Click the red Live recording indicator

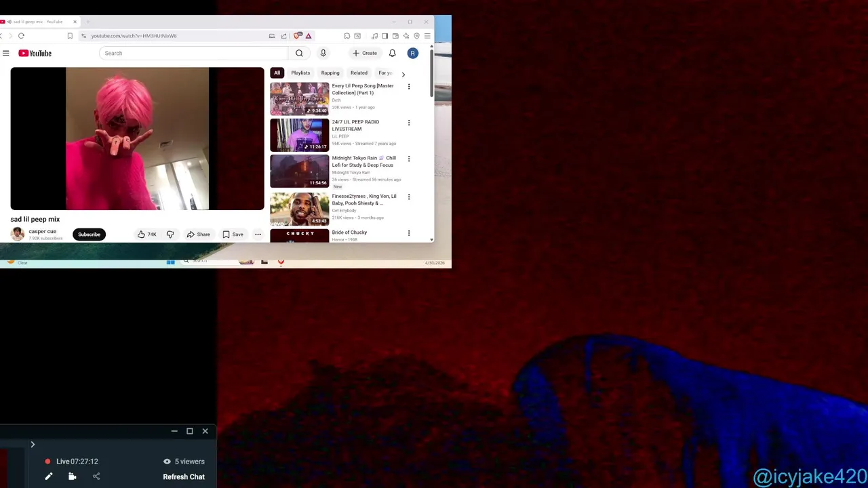coord(47,462)
